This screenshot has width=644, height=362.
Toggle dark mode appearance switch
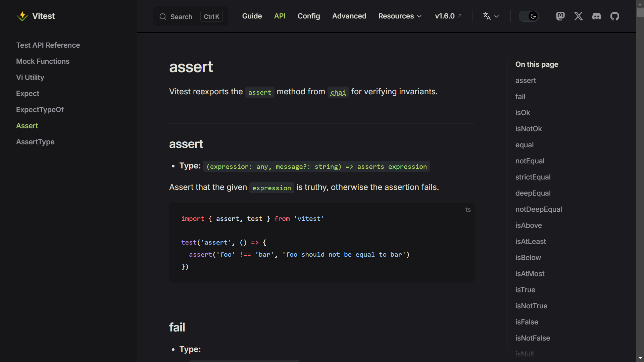pos(529,16)
